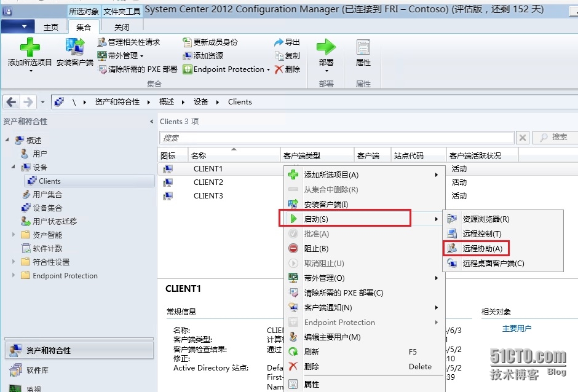Expand the 符合性设置 tree node
Viewport: 578px width, 392px height.
[14, 262]
